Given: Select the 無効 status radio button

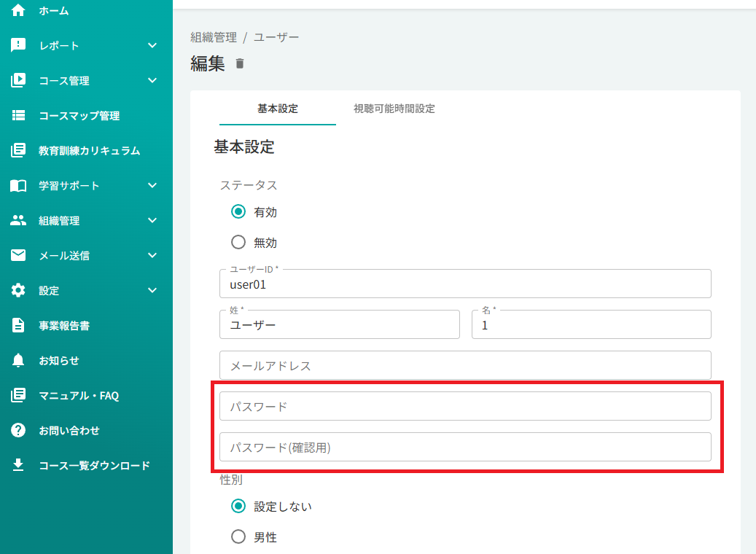Looking at the screenshot, I should [x=238, y=242].
